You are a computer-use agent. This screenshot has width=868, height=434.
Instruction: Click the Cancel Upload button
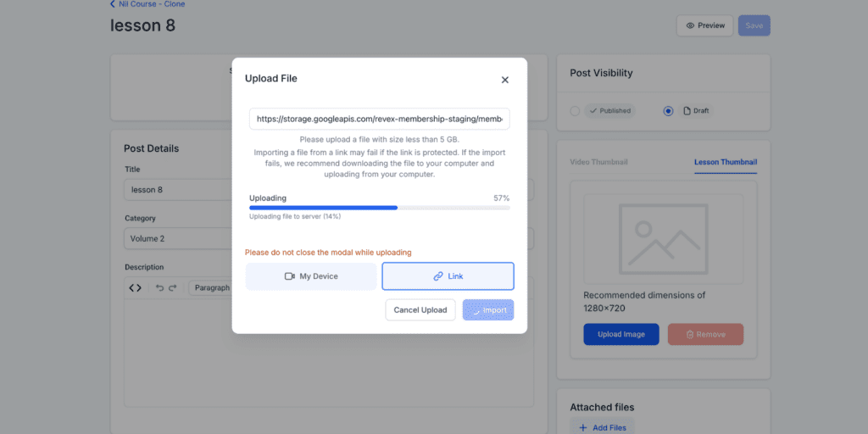[x=420, y=310]
